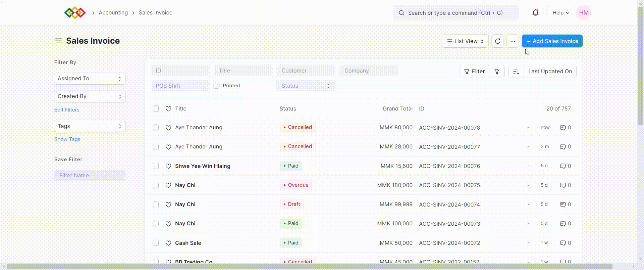Viewport: 644px width, 270px height.
Task: Focus the Company filter field
Action: tap(369, 71)
